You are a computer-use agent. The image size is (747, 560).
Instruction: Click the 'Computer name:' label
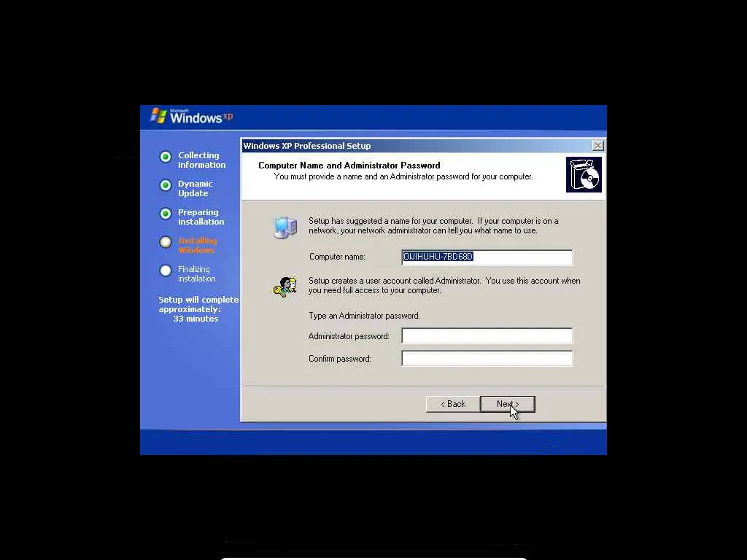tap(337, 257)
